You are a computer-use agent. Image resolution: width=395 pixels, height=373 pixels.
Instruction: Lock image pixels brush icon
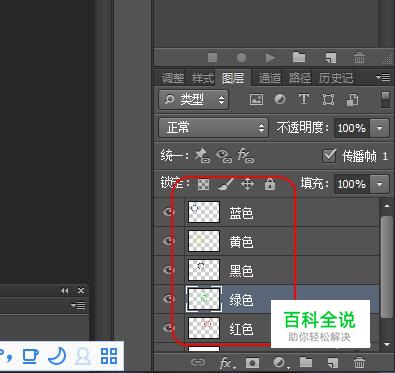tap(226, 184)
